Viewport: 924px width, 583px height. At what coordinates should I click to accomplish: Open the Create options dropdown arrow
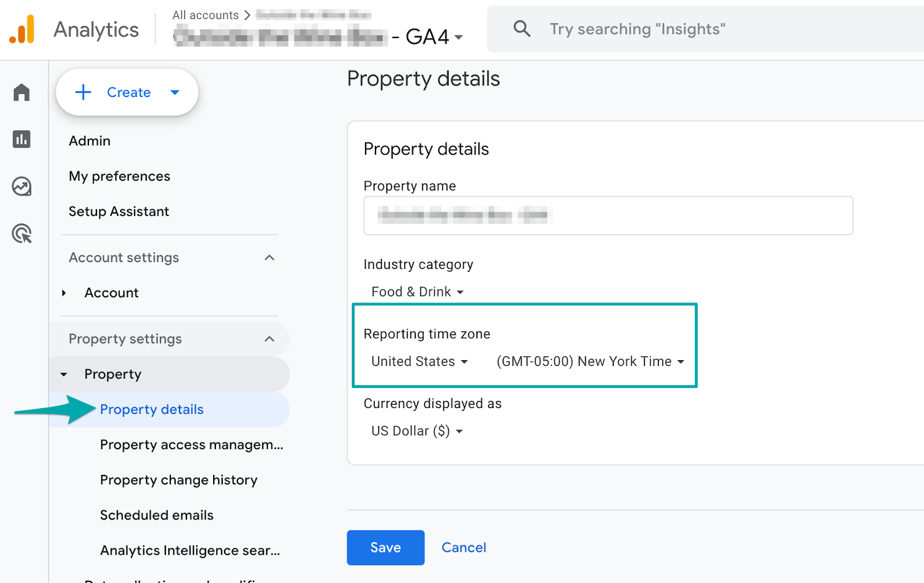(175, 92)
